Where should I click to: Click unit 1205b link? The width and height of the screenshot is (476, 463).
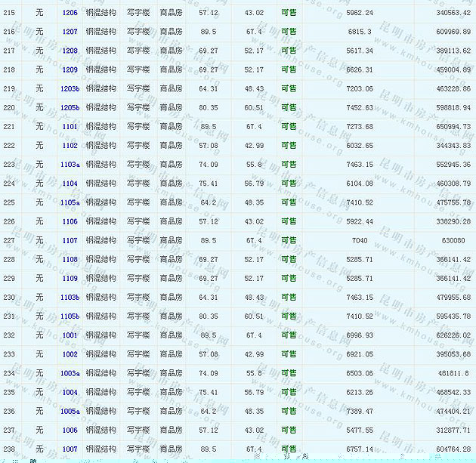70,108
